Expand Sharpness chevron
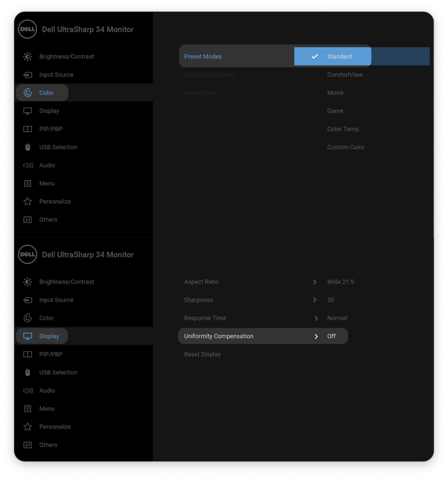Viewport: 448px width, 478px height. tap(315, 300)
